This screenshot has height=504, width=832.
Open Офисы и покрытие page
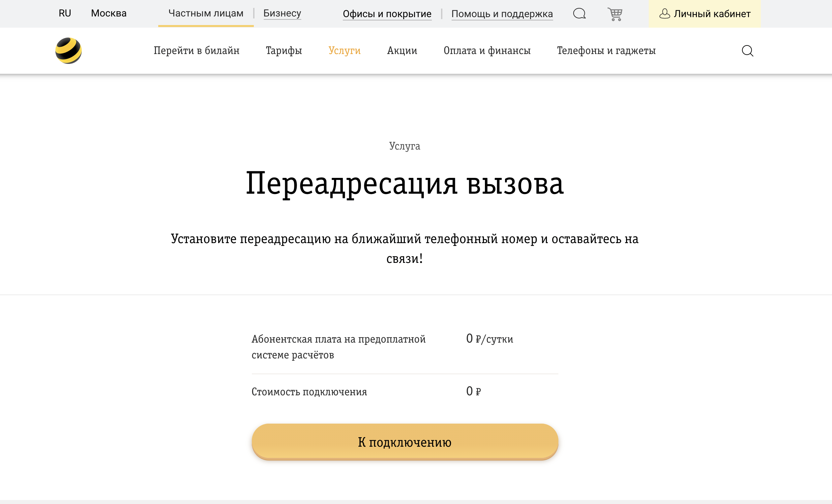387,14
